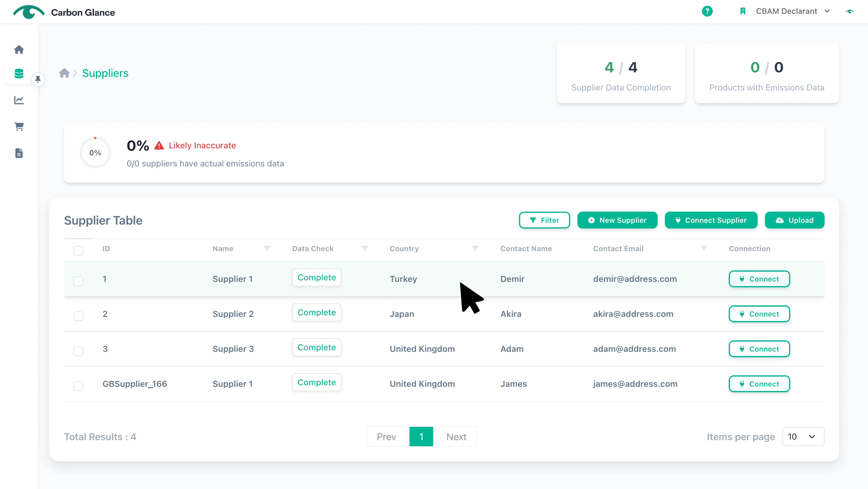
Task: Open the analytics chart sidebar icon
Action: pyautogui.click(x=19, y=100)
